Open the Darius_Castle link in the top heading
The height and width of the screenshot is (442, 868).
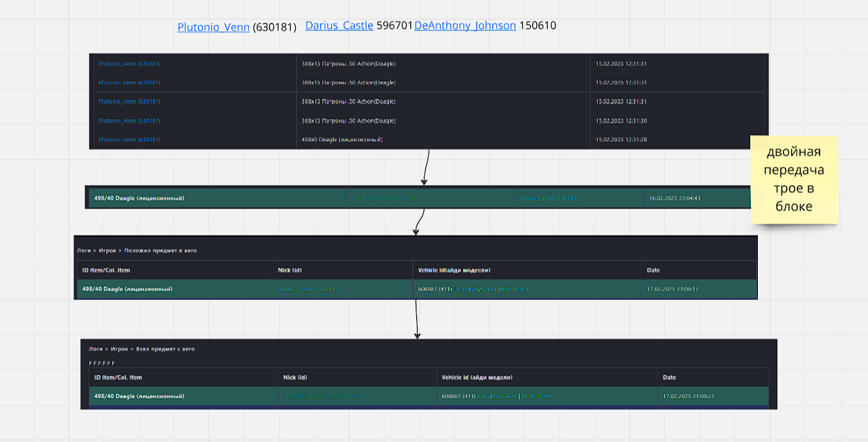point(339,26)
